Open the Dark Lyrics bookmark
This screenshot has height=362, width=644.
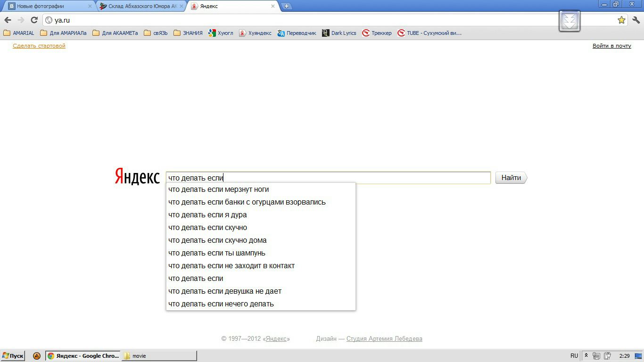point(339,33)
